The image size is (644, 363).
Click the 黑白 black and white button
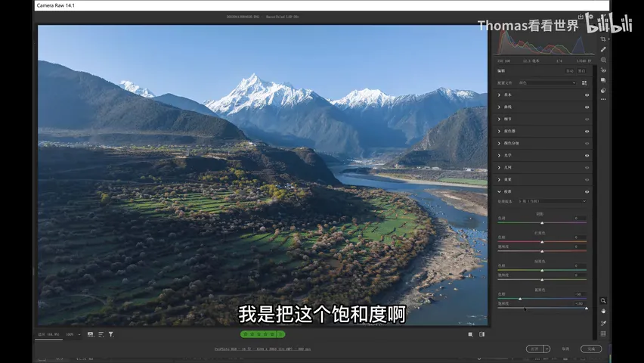coord(581,71)
